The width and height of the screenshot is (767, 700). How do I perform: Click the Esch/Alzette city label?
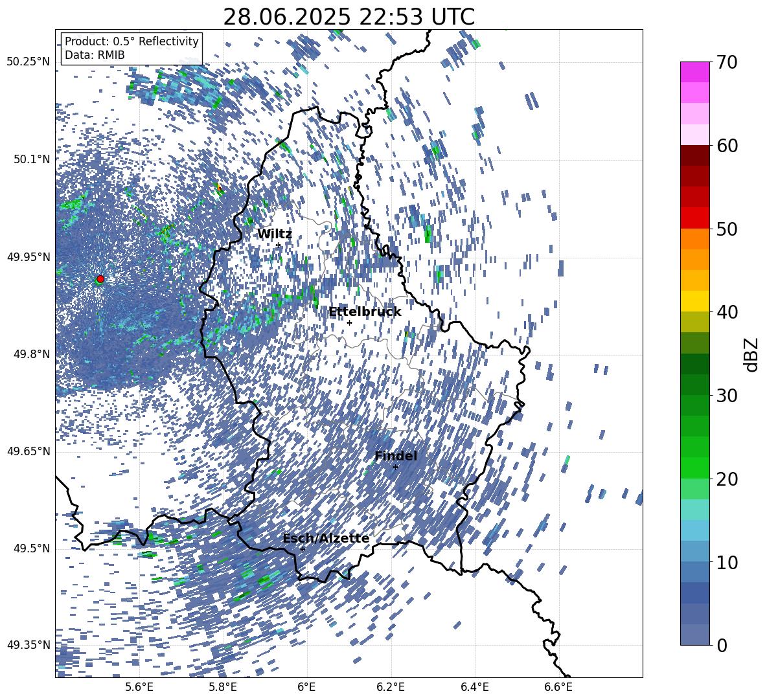pos(326,539)
